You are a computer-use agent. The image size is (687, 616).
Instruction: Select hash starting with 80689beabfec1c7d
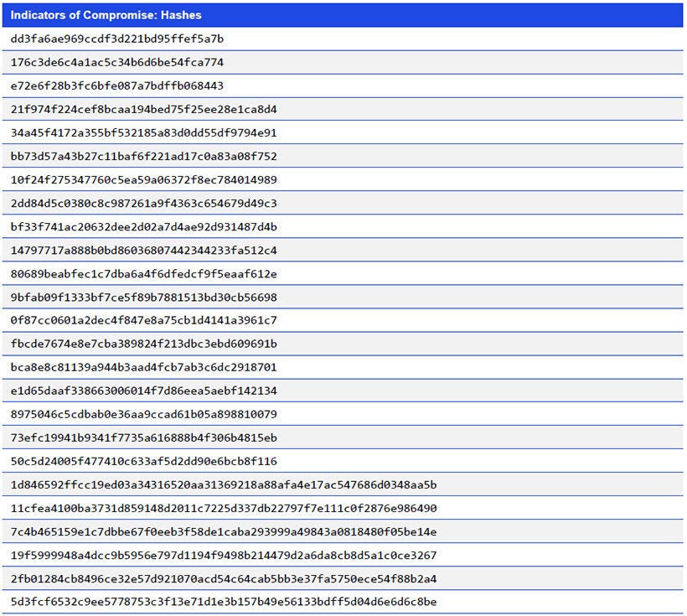[x=144, y=274]
